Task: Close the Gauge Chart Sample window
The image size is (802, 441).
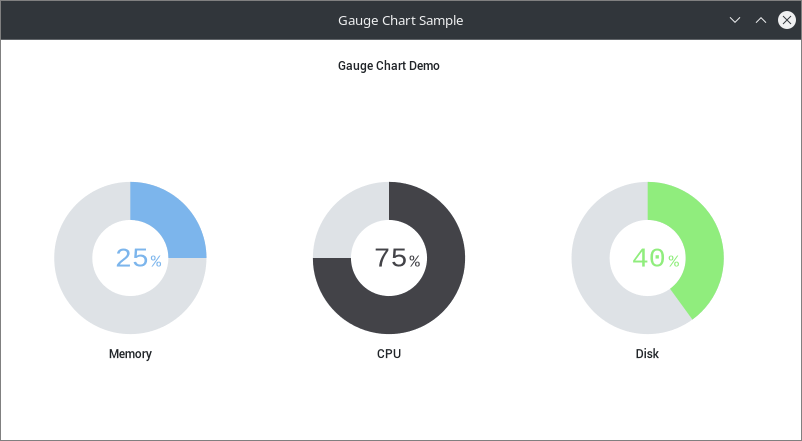Action: (x=787, y=20)
